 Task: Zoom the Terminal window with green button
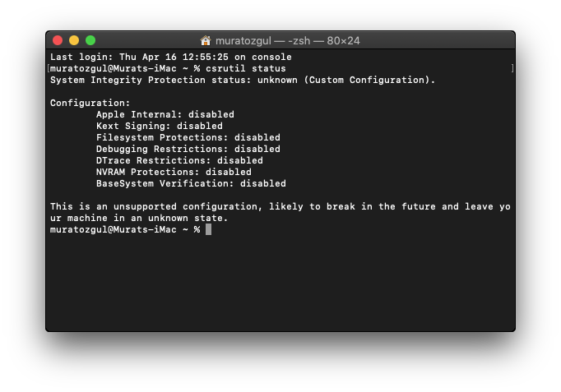(x=90, y=40)
